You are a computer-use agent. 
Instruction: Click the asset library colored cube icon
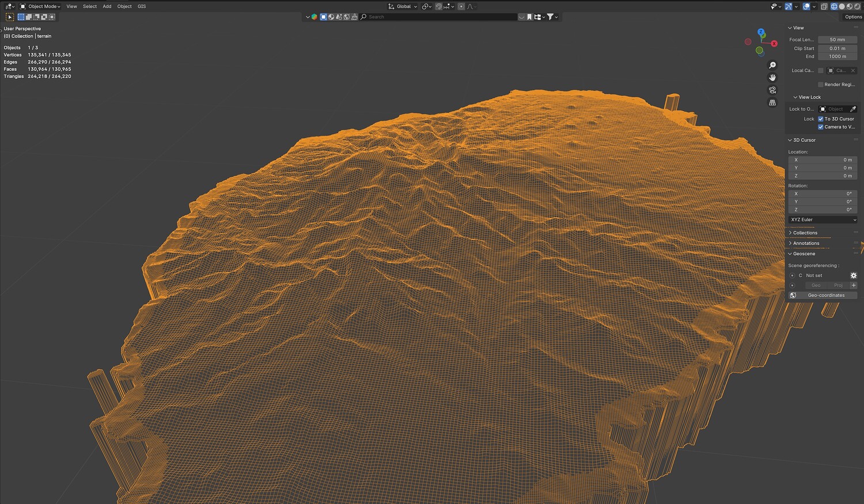(x=314, y=17)
